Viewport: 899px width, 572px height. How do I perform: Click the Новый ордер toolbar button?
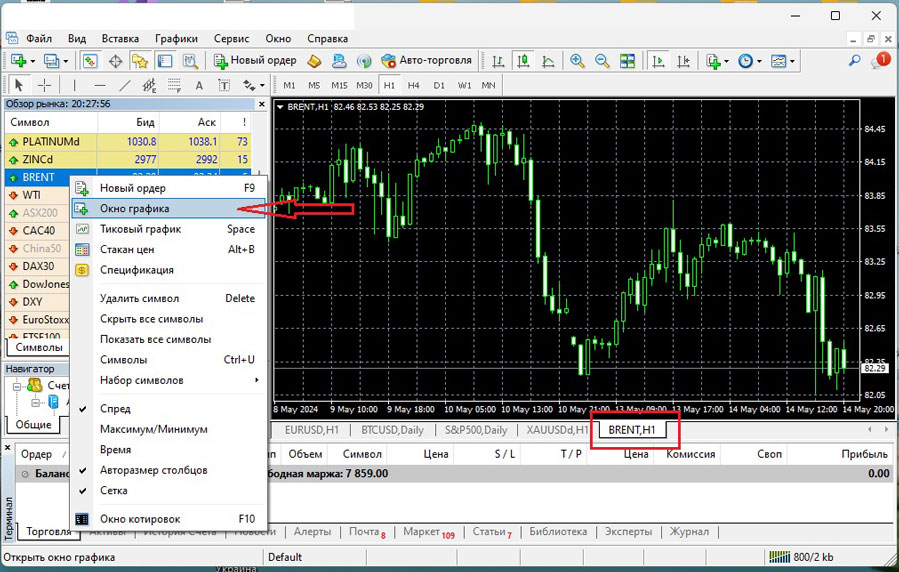point(255,60)
